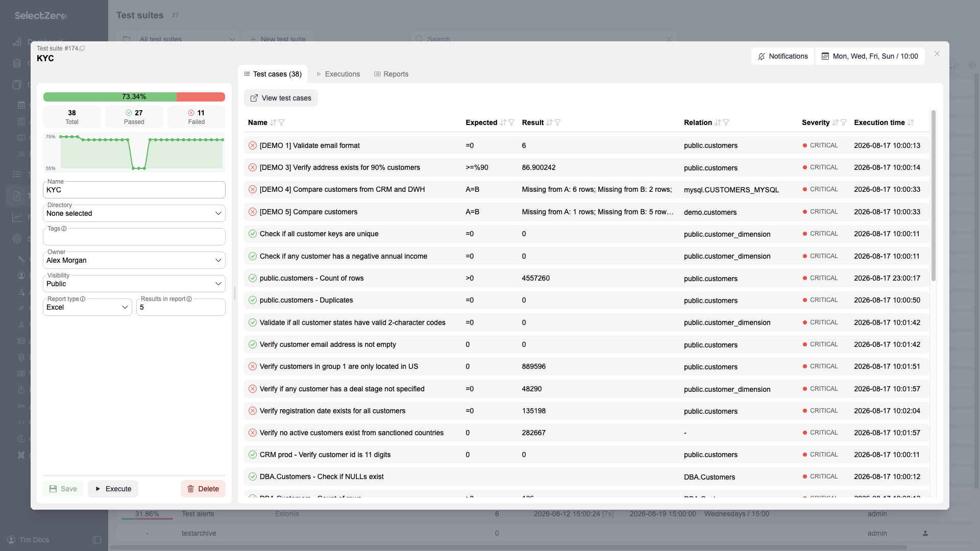
Task: Click Results in report info icon
Action: [189, 299]
